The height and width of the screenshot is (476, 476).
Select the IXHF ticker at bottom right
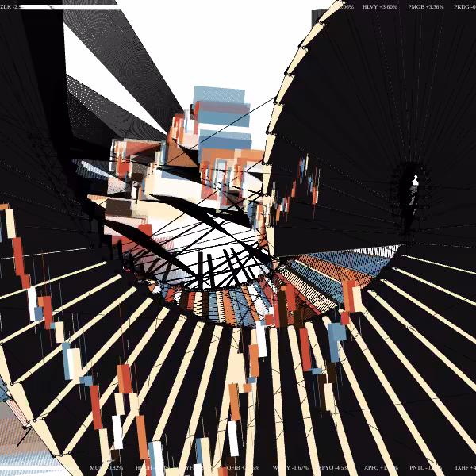[466, 468]
